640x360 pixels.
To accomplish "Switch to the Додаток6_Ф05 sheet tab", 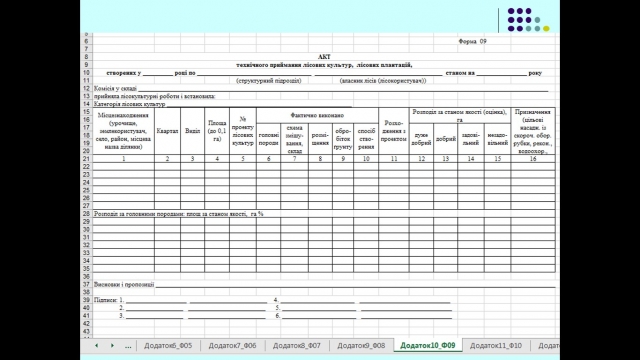I will pos(168,345).
